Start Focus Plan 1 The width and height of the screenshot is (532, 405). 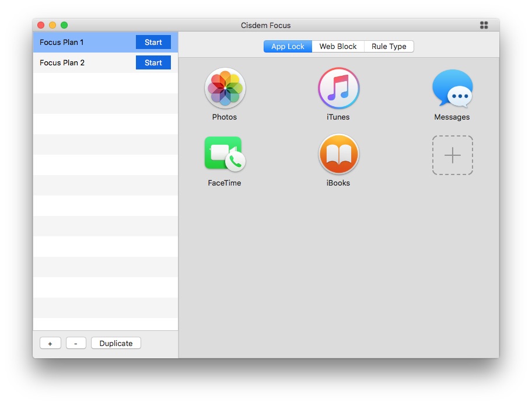click(x=153, y=42)
